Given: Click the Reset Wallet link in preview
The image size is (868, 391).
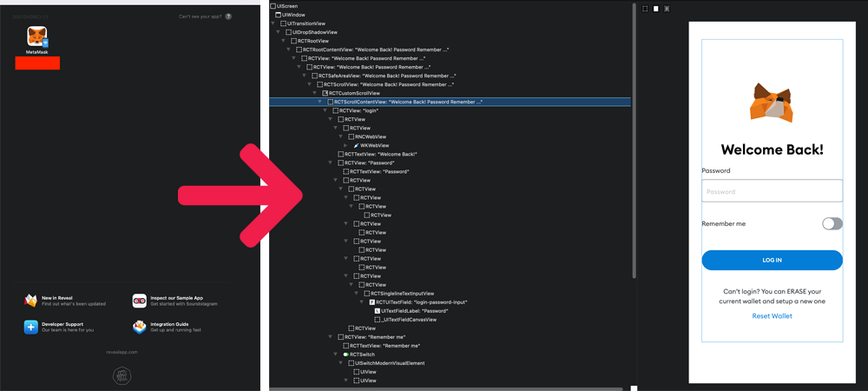Looking at the screenshot, I should coord(773,315).
